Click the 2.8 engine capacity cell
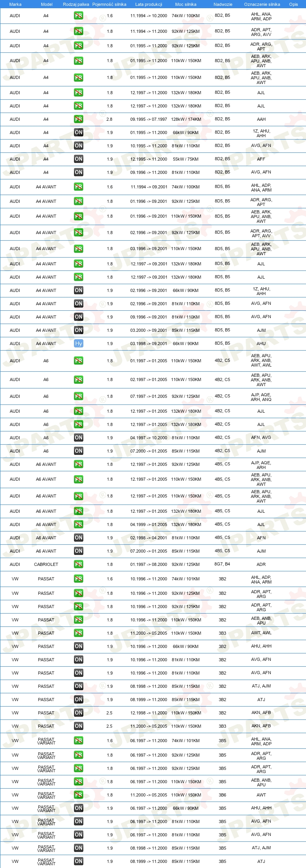Screen dimensions: 306x868 [110, 119]
